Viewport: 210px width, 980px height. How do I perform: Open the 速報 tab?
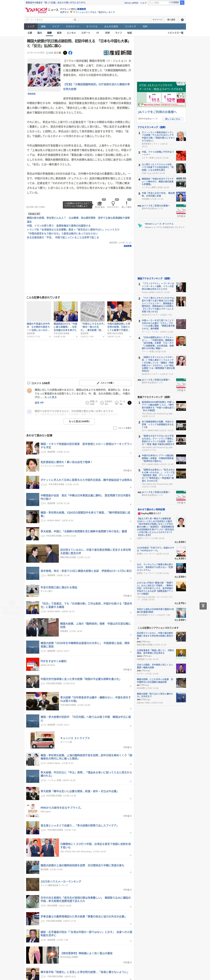point(43,27)
